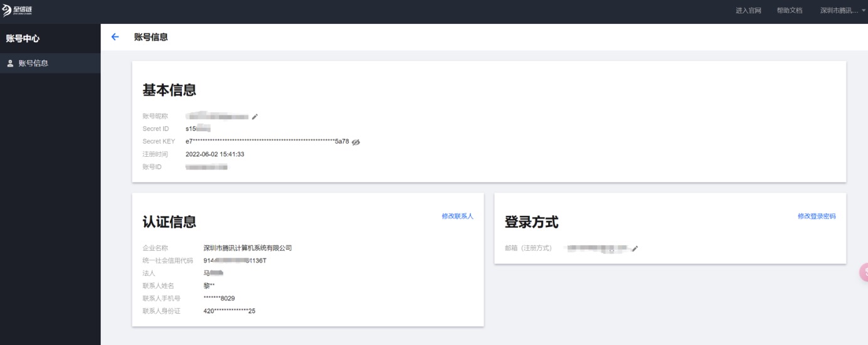Click the 修改联系人 link
The height and width of the screenshot is (345, 868).
(457, 216)
